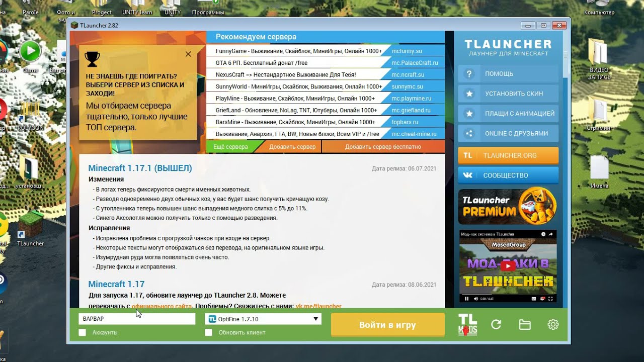Screen dimensions: 644x362
Task: Select the NexusCraft server row
Action: (325, 74)
